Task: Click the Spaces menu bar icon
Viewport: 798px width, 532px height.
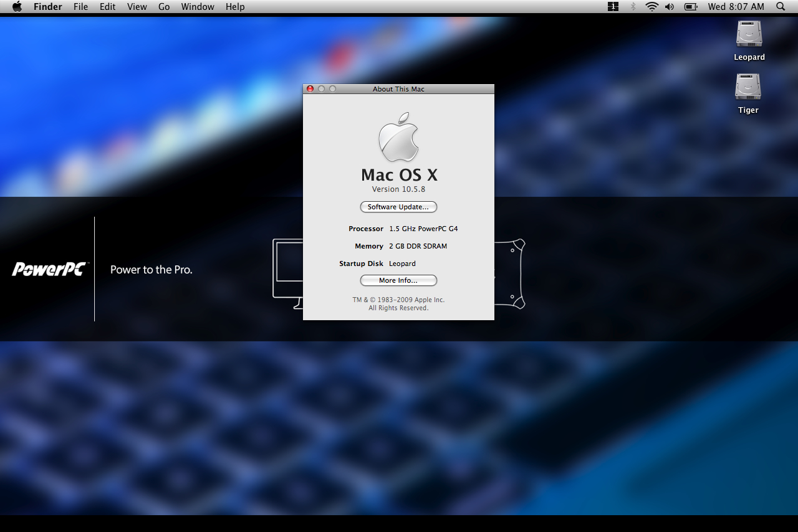Action: [x=613, y=7]
